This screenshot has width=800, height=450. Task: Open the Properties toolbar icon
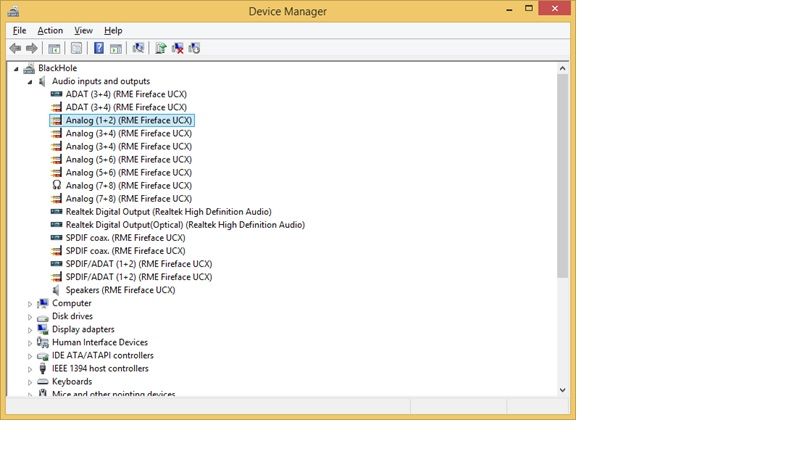(76, 48)
